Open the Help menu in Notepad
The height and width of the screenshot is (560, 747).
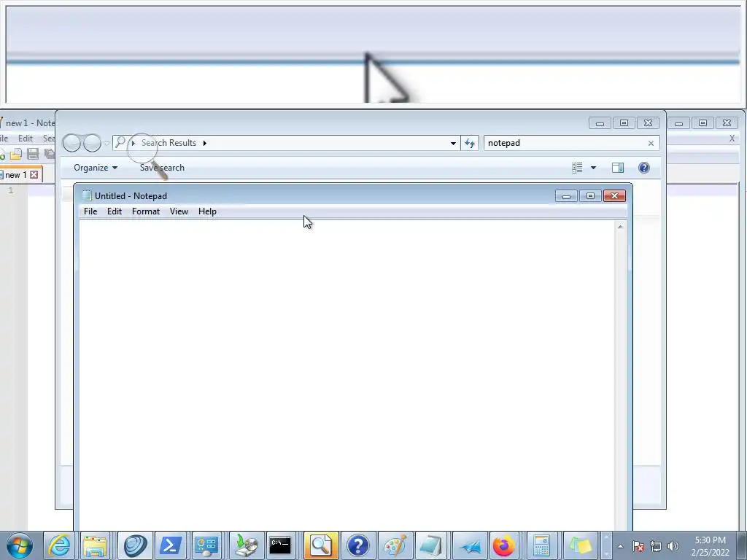click(x=207, y=211)
